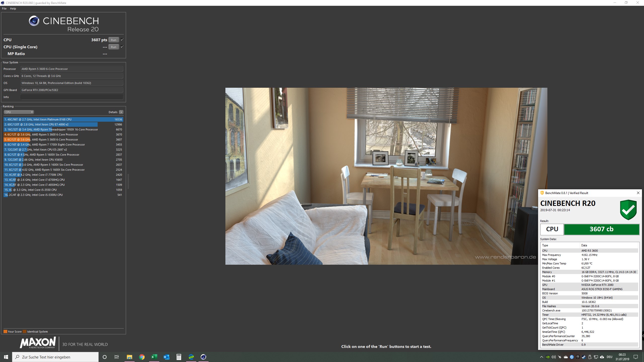Open Cortana from the taskbar
644x362 pixels.
click(105, 357)
